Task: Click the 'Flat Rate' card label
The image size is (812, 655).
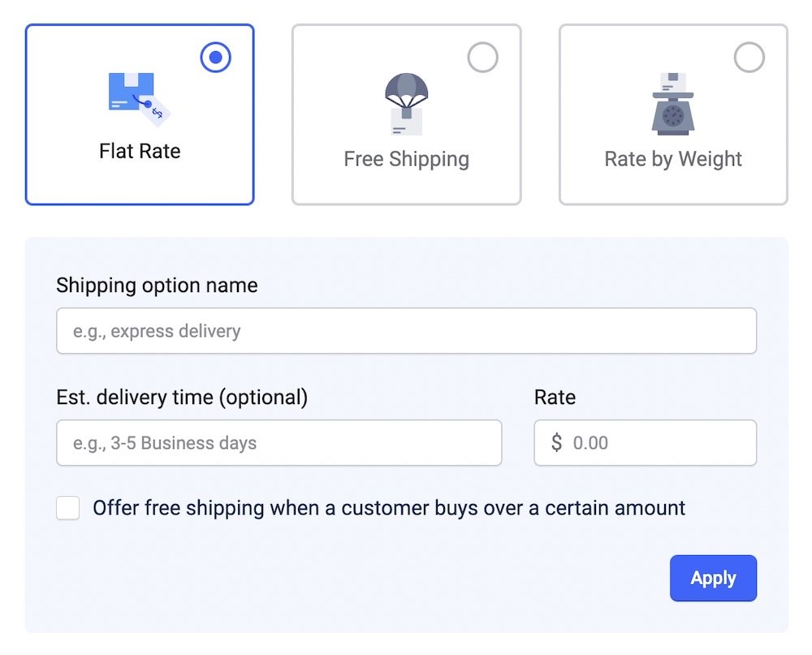Action: (140, 152)
